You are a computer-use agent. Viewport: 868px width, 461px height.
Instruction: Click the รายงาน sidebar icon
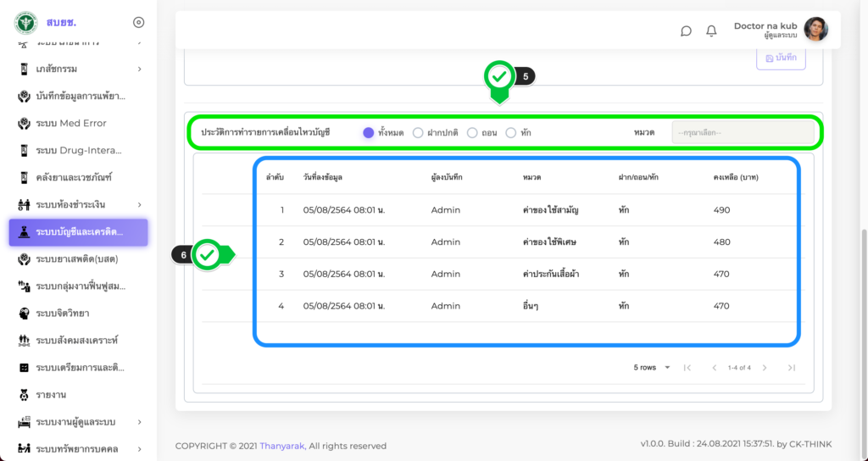pos(24,395)
